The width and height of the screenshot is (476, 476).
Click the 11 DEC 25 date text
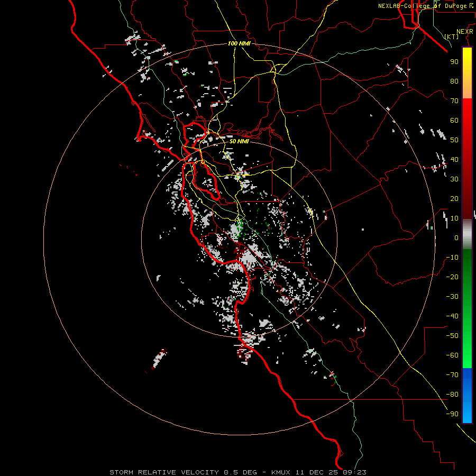317,472
